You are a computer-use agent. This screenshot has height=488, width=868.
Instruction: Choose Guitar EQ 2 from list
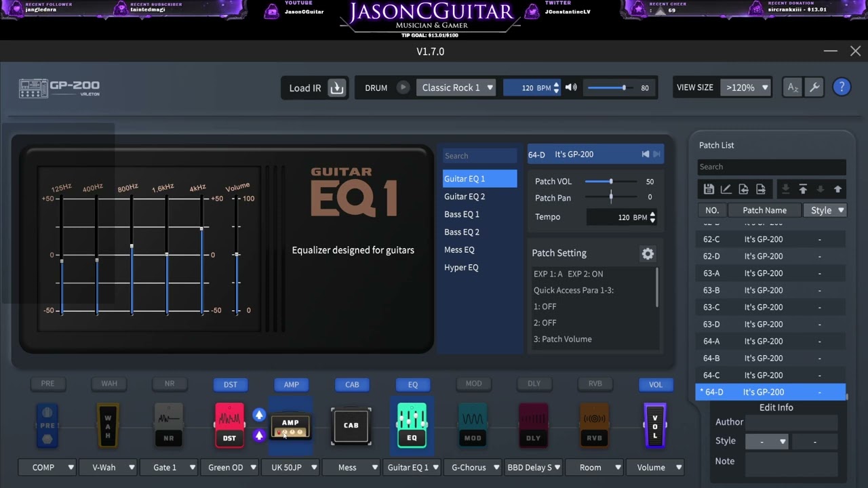point(479,197)
